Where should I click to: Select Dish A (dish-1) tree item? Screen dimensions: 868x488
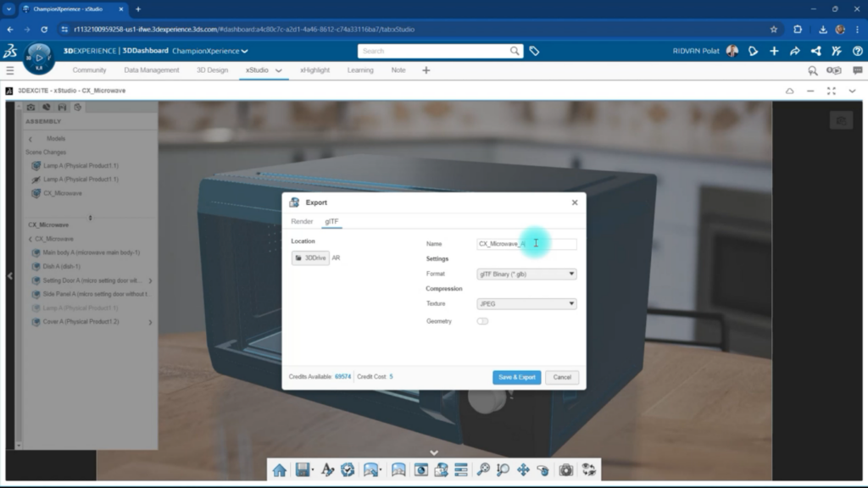[x=61, y=267]
